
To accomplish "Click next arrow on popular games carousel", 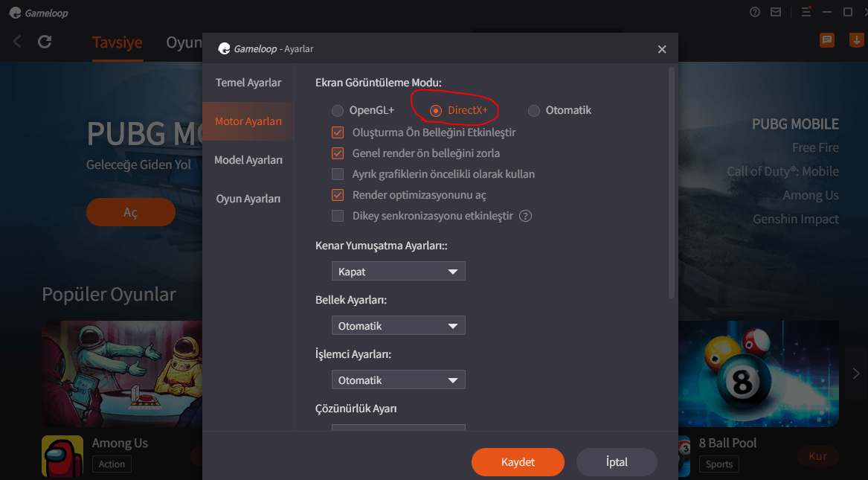I will 856,374.
